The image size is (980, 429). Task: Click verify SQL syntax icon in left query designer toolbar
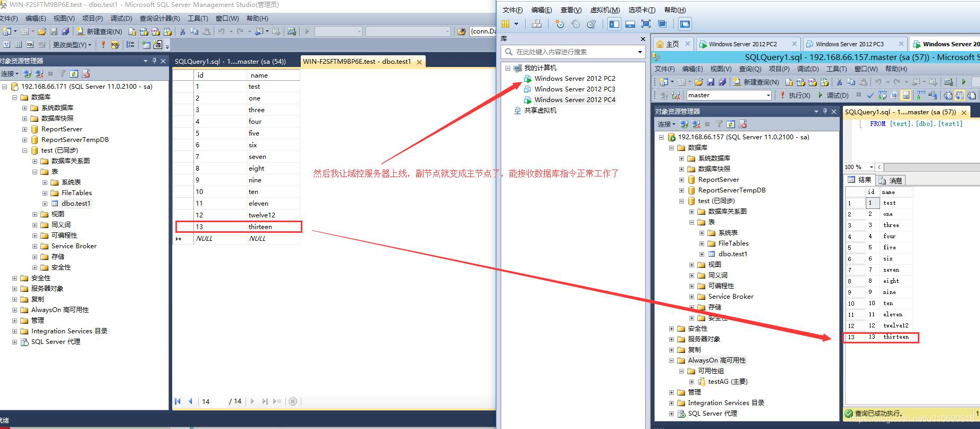(115, 45)
